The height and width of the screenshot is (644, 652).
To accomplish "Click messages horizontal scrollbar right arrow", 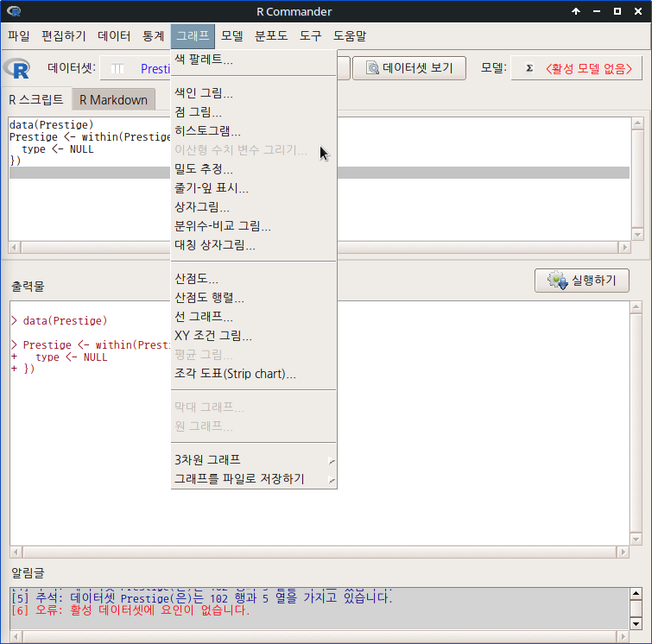I will [x=623, y=636].
